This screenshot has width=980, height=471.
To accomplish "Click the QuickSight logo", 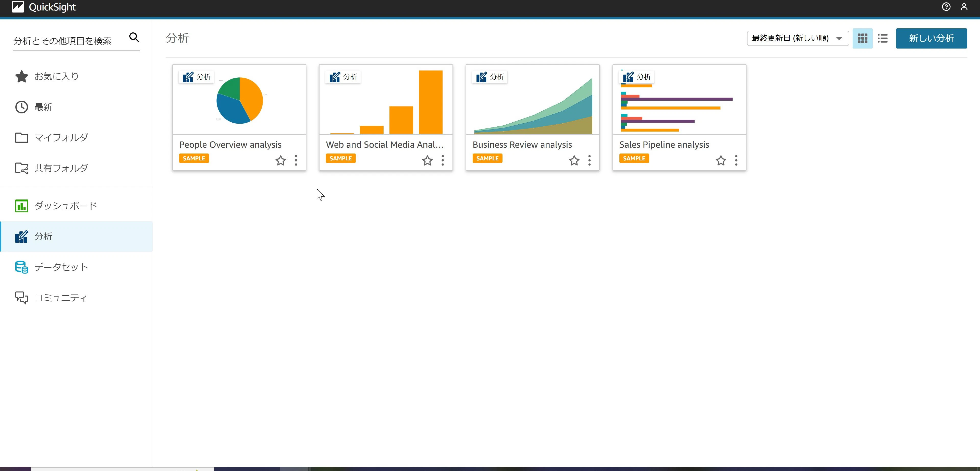I will 44,7.
